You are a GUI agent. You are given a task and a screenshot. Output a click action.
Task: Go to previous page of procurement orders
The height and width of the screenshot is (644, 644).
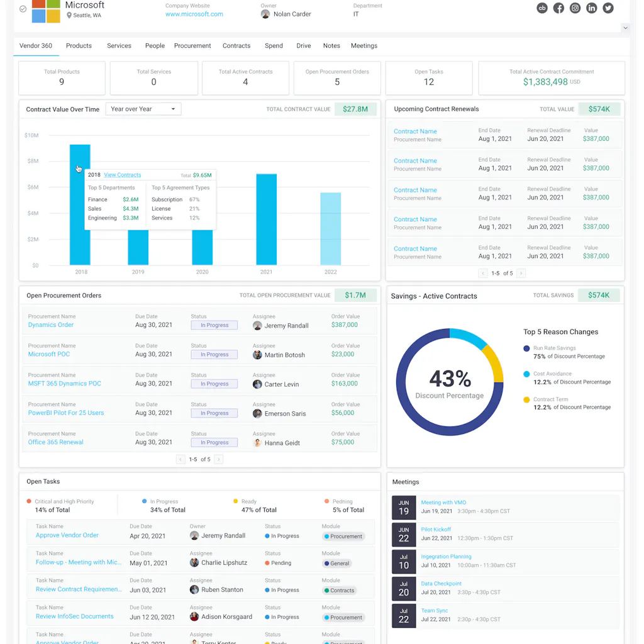(x=180, y=460)
